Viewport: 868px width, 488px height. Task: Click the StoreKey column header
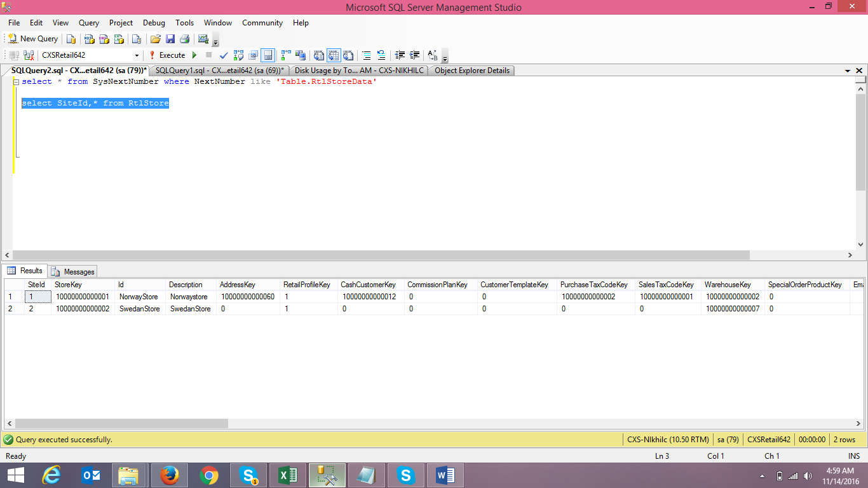(x=83, y=285)
